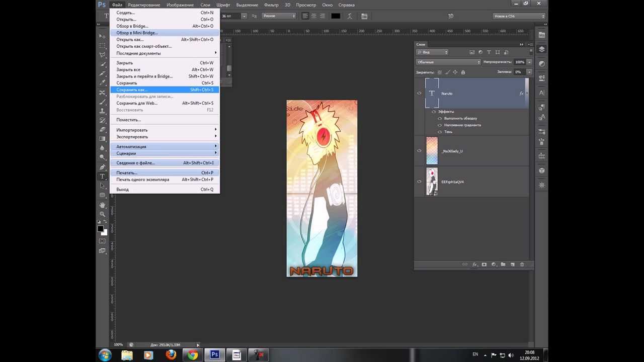The height and width of the screenshot is (362, 644).
Task: Select the Move tool in the toolbox
Action: (x=103, y=37)
